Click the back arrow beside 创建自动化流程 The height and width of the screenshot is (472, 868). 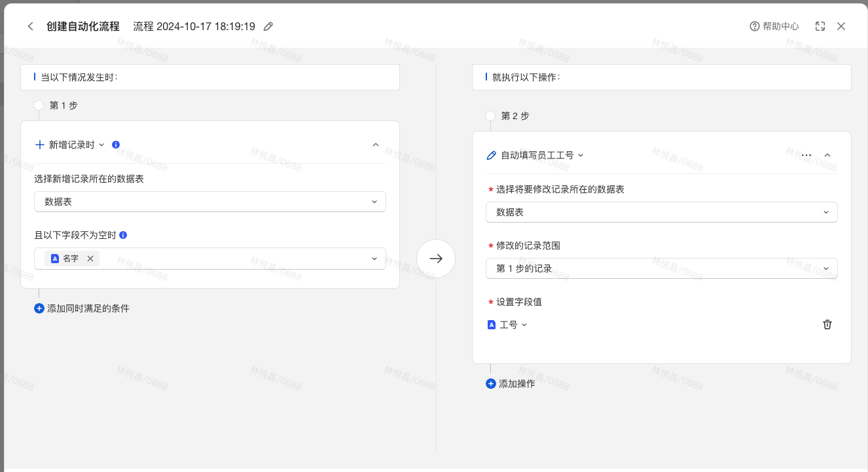point(30,26)
